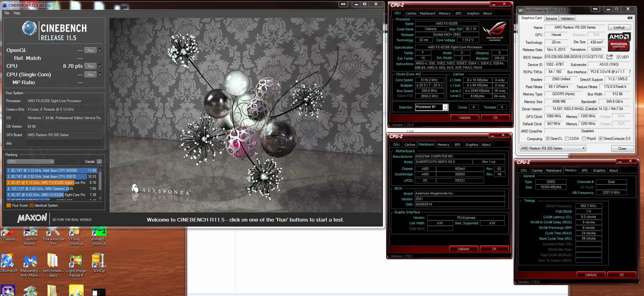Image resolution: width=644 pixels, height=296 pixels.
Task: Click the Your Score orange legend swatch
Action: tap(9, 205)
